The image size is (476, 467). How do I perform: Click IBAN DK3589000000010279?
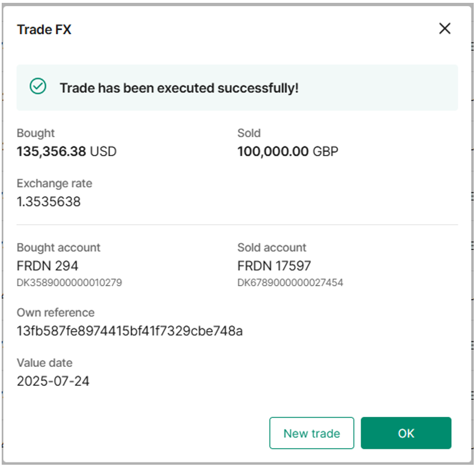(69, 283)
